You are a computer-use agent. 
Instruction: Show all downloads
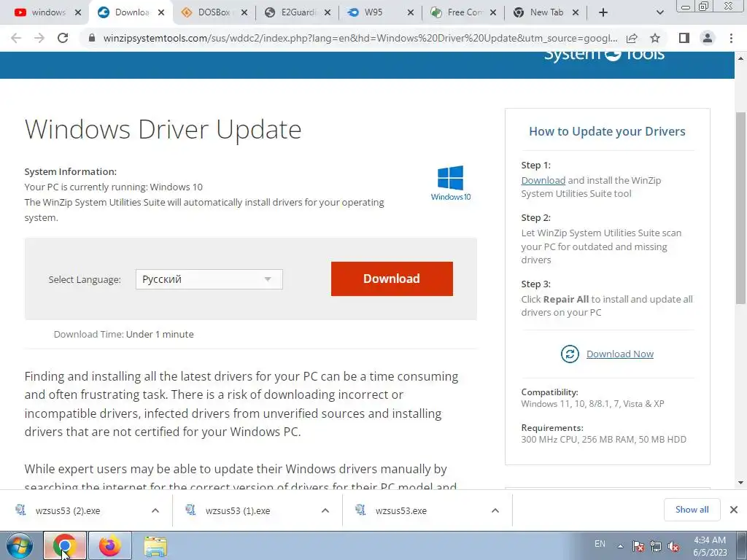coord(692,510)
